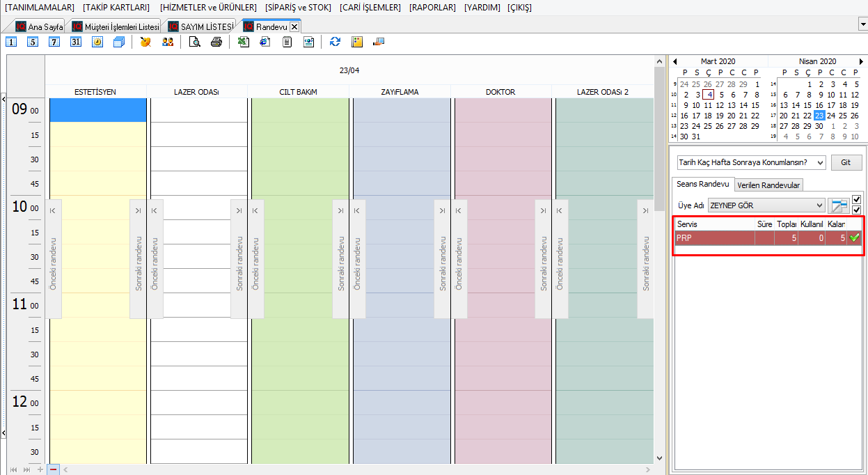Click the 31-day month view icon
This screenshot has width=868, height=475.
76,42
